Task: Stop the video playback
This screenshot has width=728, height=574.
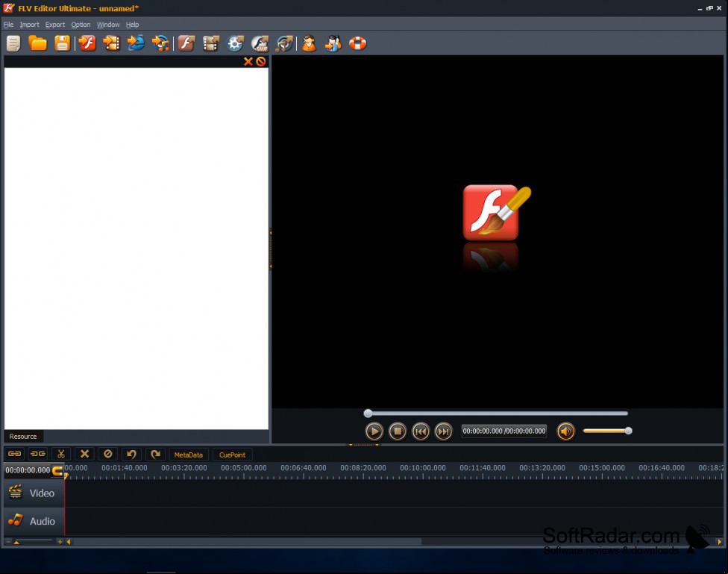Action: tap(398, 431)
